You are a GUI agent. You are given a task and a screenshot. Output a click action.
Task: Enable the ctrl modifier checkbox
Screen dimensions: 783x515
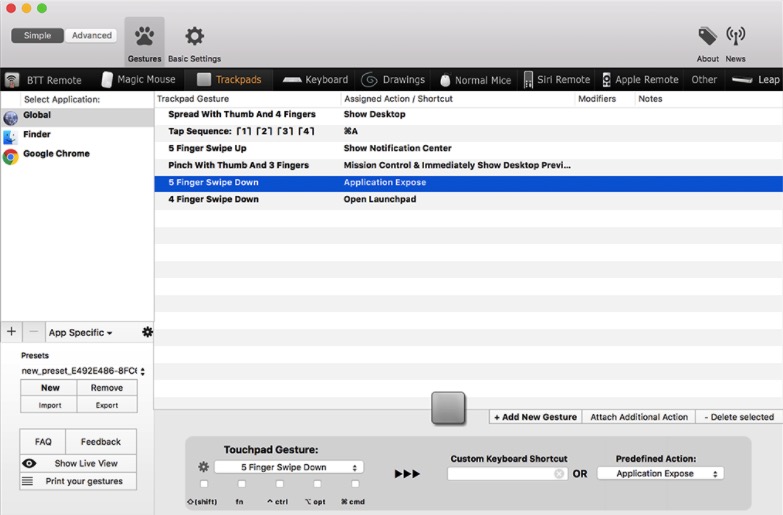[x=280, y=484]
